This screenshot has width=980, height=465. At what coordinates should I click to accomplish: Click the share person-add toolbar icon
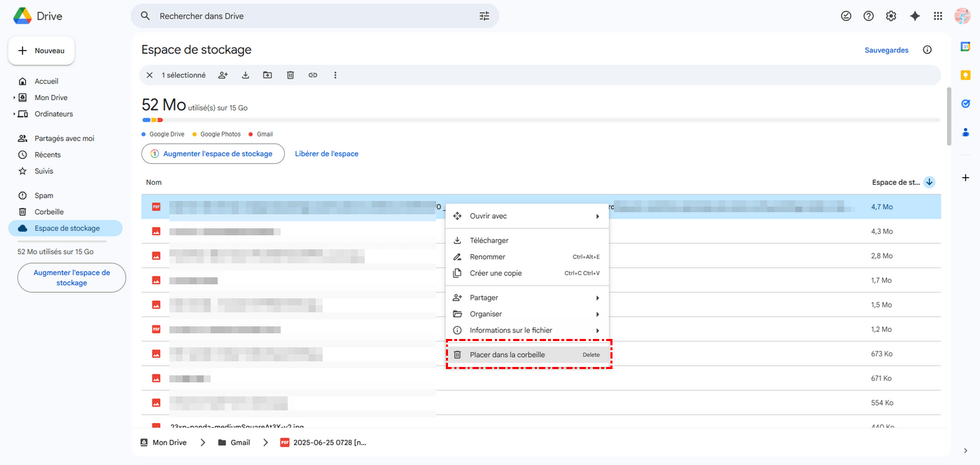click(223, 75)
